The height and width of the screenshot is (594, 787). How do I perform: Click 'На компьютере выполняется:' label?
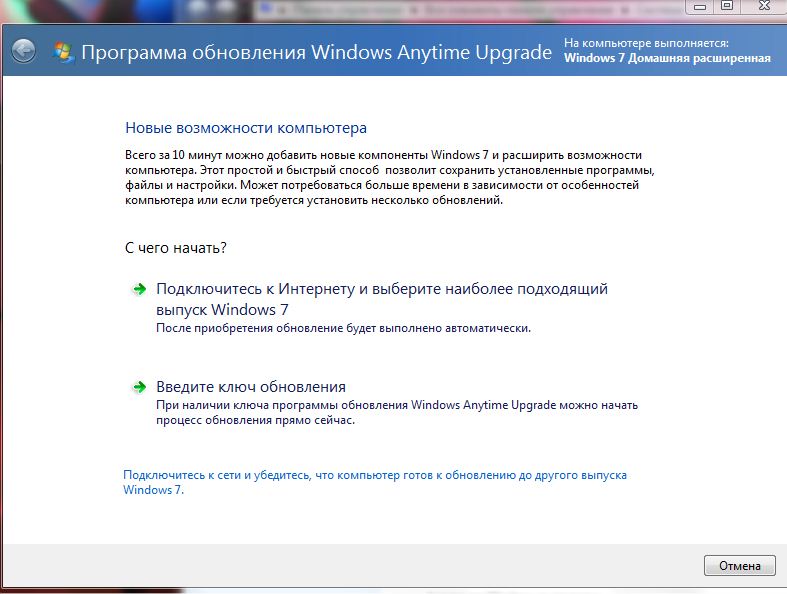tap(646, 43)
